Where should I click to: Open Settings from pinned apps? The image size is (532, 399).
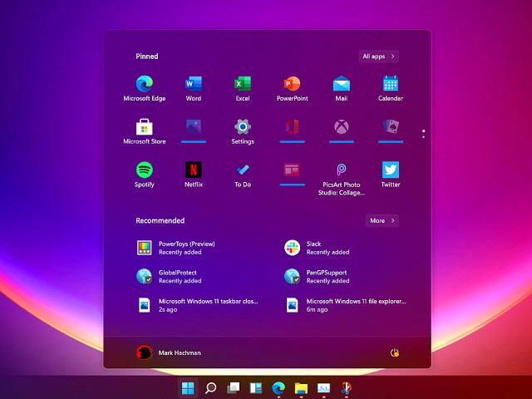(243, 132)
